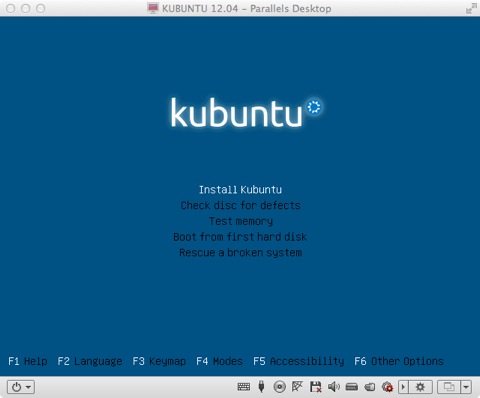Open the power button dropdown

pos(21,387)
